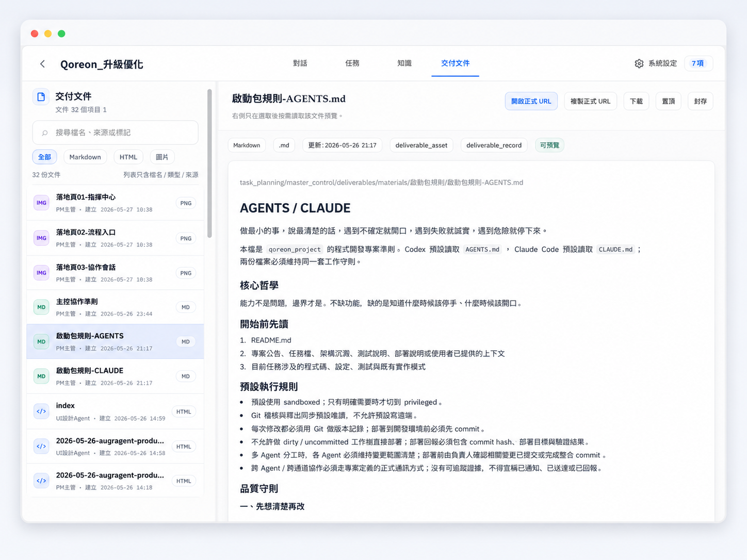Screen dimensions: 747x560
Task: Select the 啟動包規則-AGENTS file row
Action: 115,341
